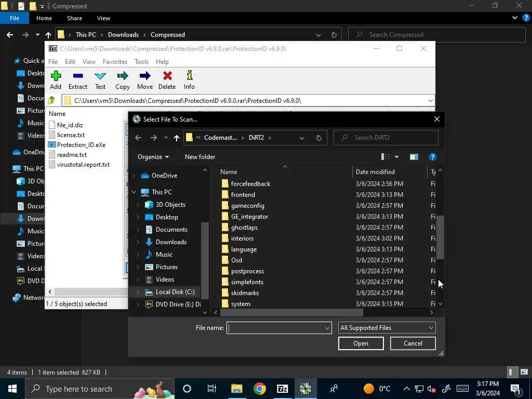Click the Windows taskbar search box

coord(100,389)
